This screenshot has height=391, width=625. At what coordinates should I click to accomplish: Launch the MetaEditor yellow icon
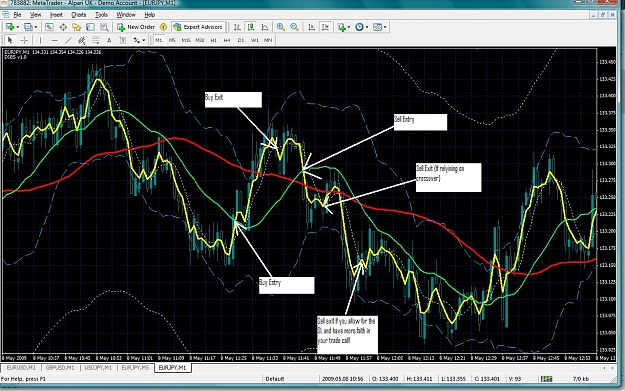point(163,27)
